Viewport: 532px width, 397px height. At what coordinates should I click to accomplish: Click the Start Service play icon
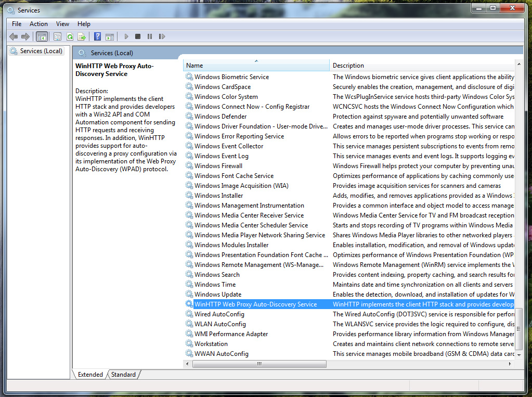(126, 36)
